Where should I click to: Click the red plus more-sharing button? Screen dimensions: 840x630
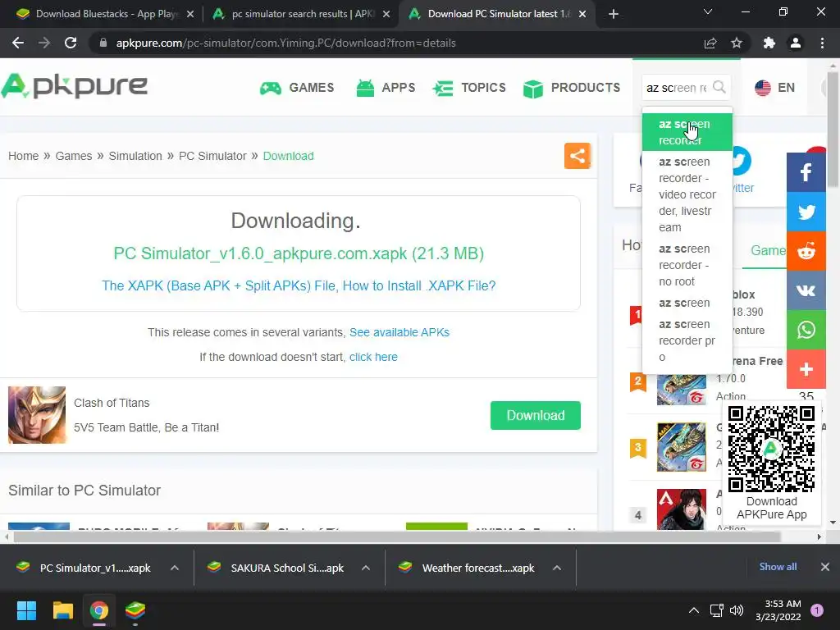(x=806, y=369)
